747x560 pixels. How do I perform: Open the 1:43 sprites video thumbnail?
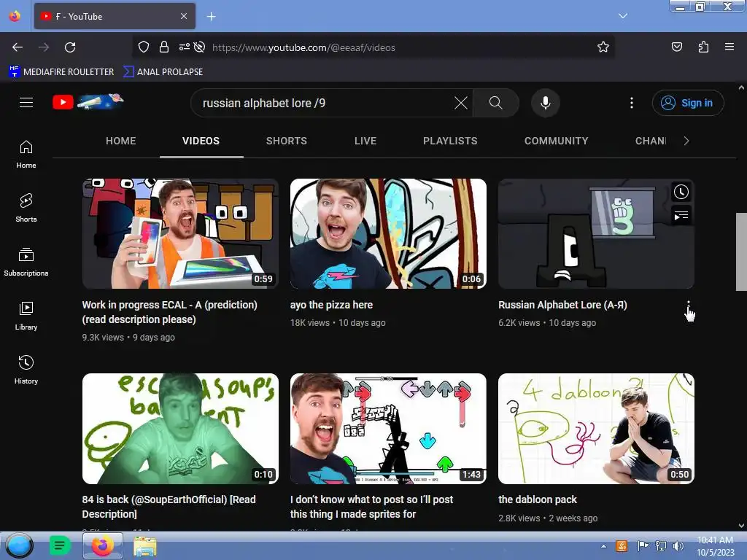pos(388,429)
